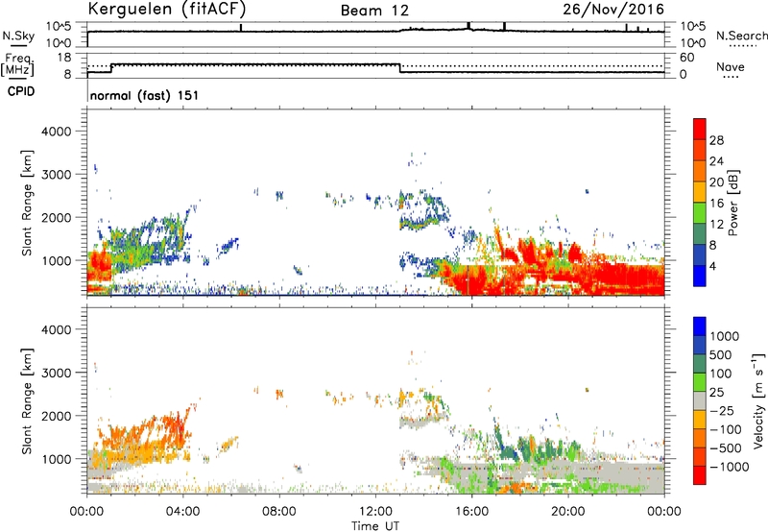Click the '18' tick on frequency axis

[64, 58]
